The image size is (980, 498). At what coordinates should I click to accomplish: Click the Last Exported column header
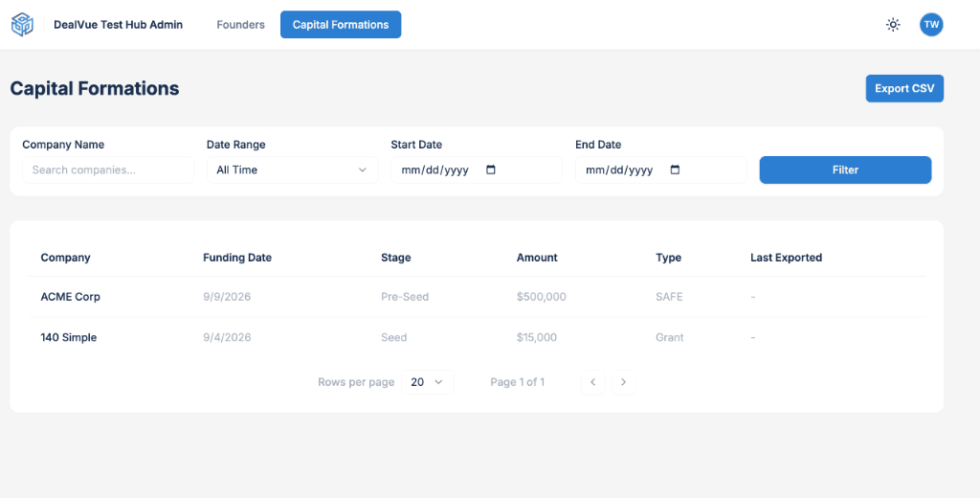[787, 258]
